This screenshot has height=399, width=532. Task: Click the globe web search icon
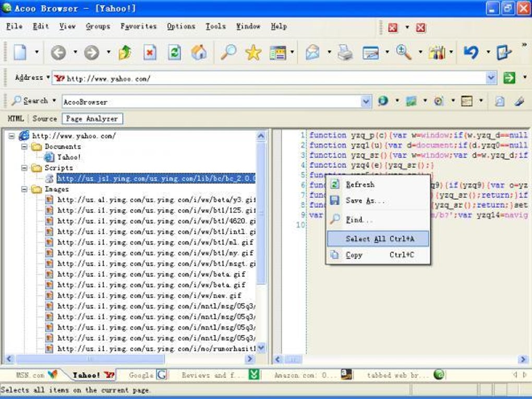[383, 101]
